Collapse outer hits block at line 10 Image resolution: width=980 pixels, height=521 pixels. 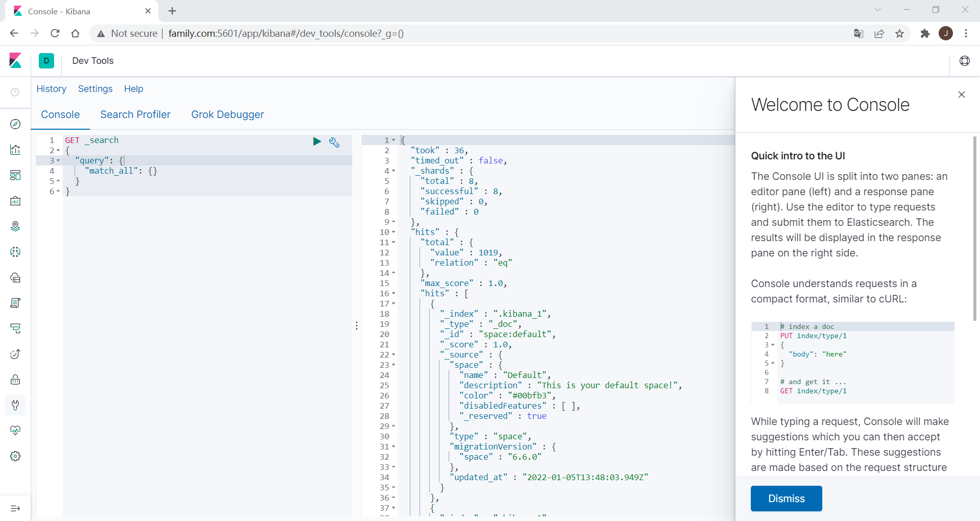click(394, 232)
